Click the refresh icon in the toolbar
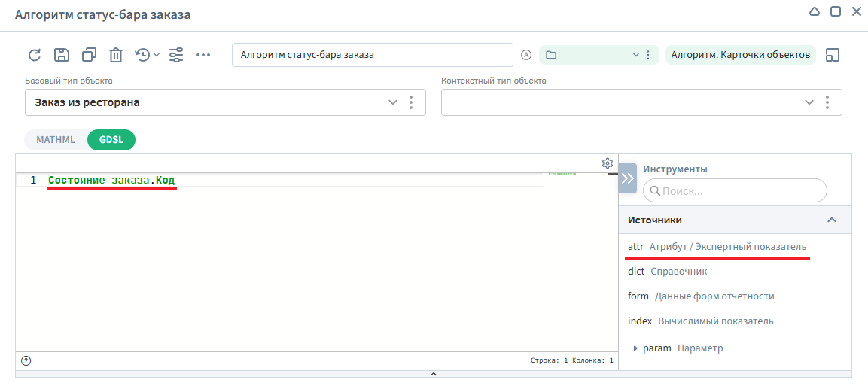Viewport: 868px width, 386px height. [35, 55]
